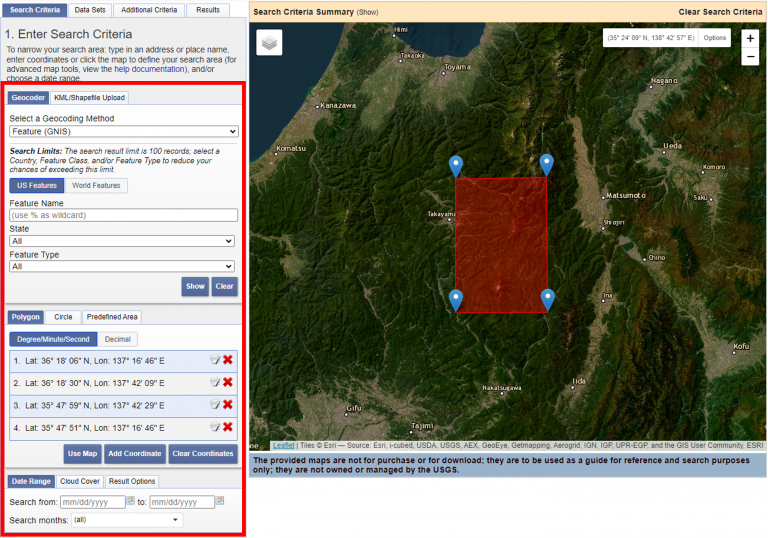Screen dimensions: 768x538
Task: Select World Features toggle
Action: click(x=96, y=186)
